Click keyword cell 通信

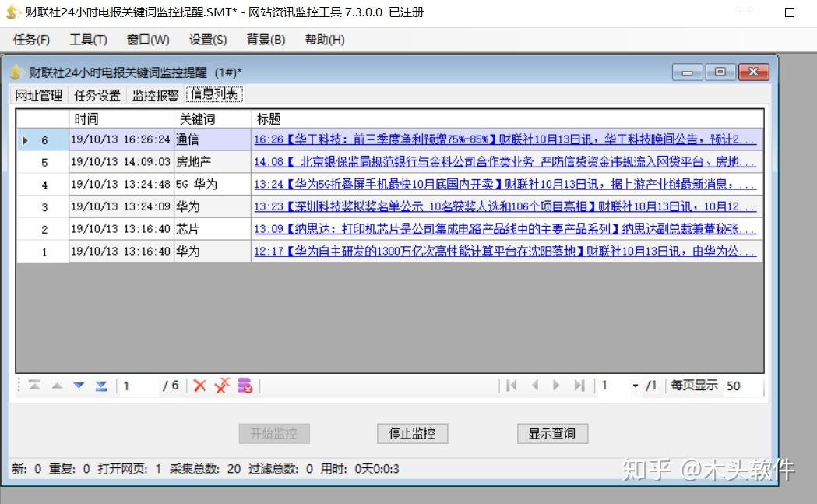coord(213,139)
